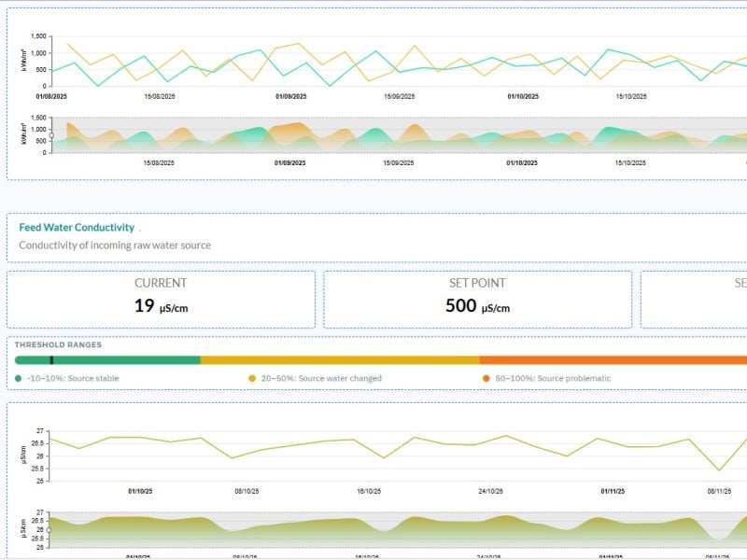Click the green 'Source stable' legend dot
The height and width of the screenshot is (560, 747).
click(19, 378)
